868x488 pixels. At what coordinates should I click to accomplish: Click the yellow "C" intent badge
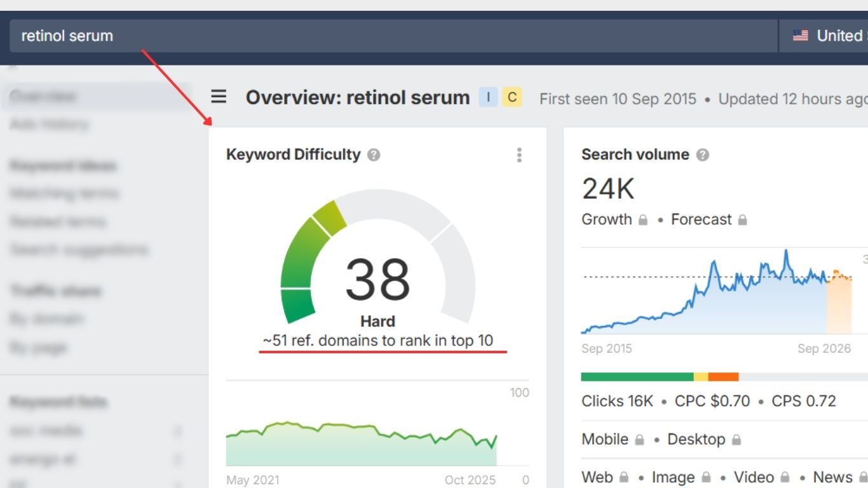point(512,97)
